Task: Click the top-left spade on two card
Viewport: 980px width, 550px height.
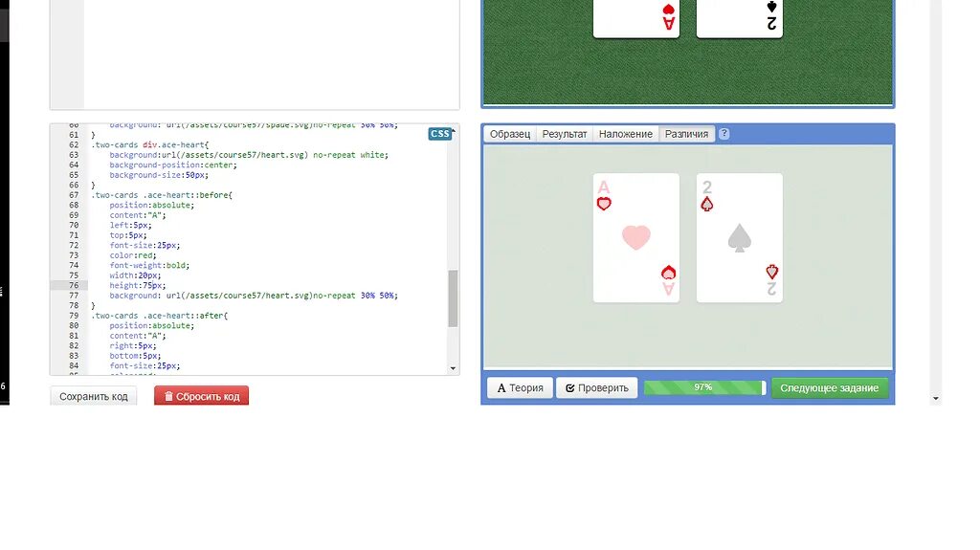Action: (x=707, y=204)
